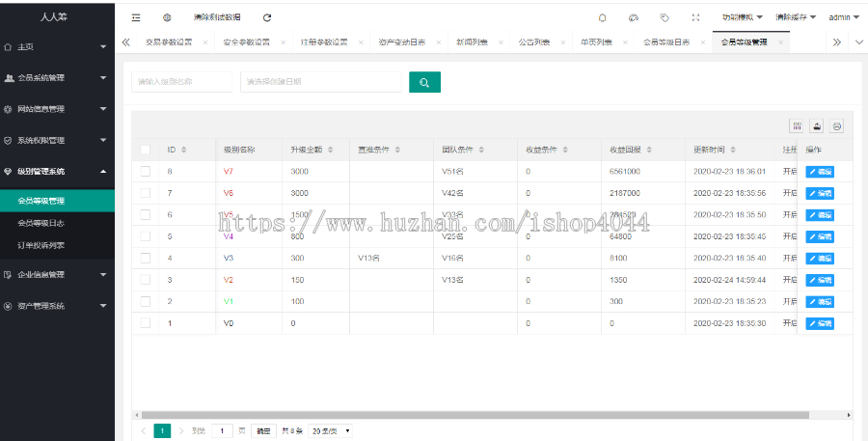Switch to the 新闻列表 tab

click(x=472, y=42)
